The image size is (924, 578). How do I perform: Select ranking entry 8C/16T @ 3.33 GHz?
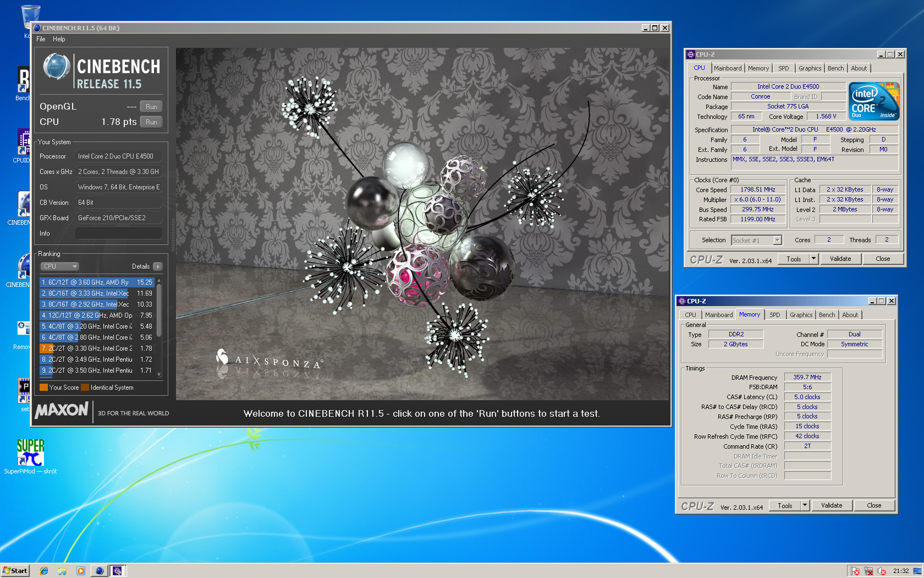click(x=97, y=293)
